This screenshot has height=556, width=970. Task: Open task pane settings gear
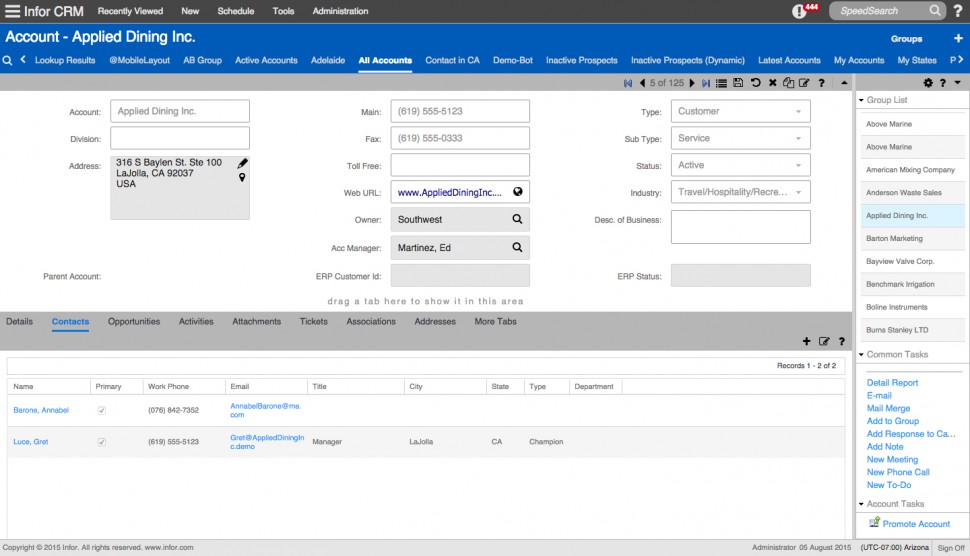(928, 83)
